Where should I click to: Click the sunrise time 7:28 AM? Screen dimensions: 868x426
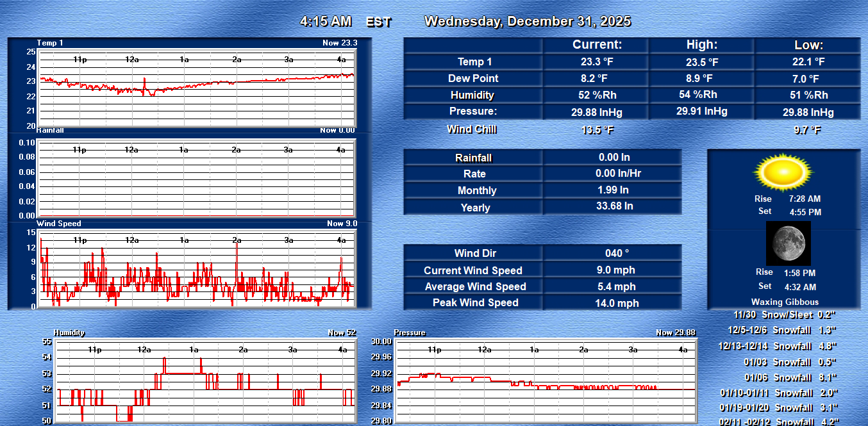coord(805,199)
